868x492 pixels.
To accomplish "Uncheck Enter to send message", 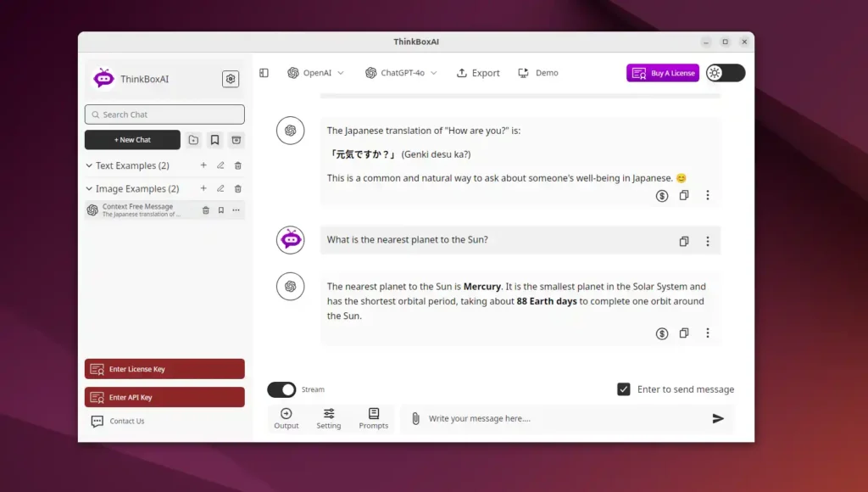I will pyautogui.click(x=624, y=389).
